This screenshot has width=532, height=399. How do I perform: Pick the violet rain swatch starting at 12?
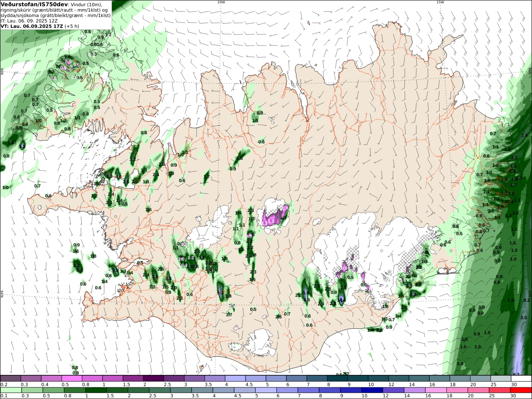click(x=393, y=390)
